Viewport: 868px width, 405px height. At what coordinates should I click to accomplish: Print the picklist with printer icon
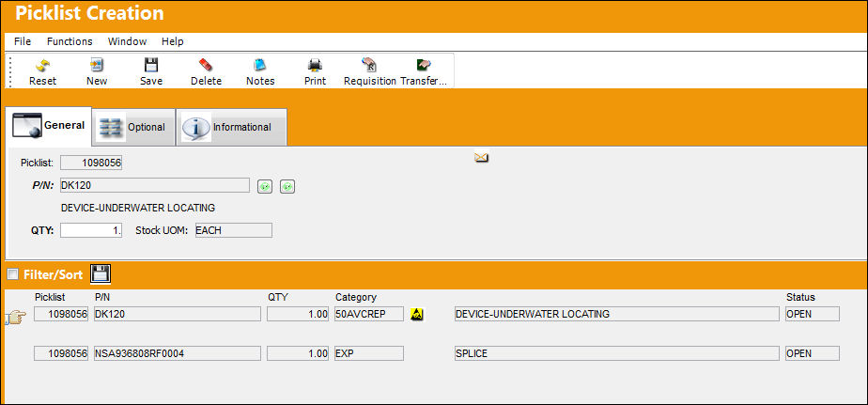pos(315,66)
